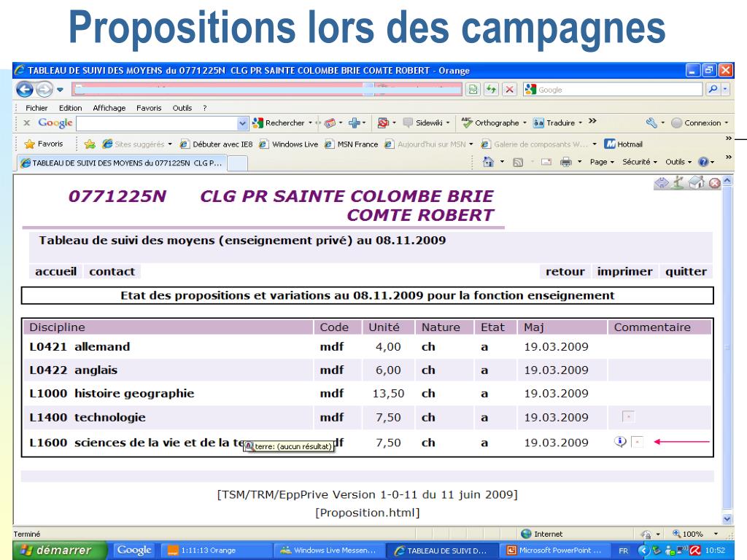Click the FR language indicator in taskbar

(623, 551)
